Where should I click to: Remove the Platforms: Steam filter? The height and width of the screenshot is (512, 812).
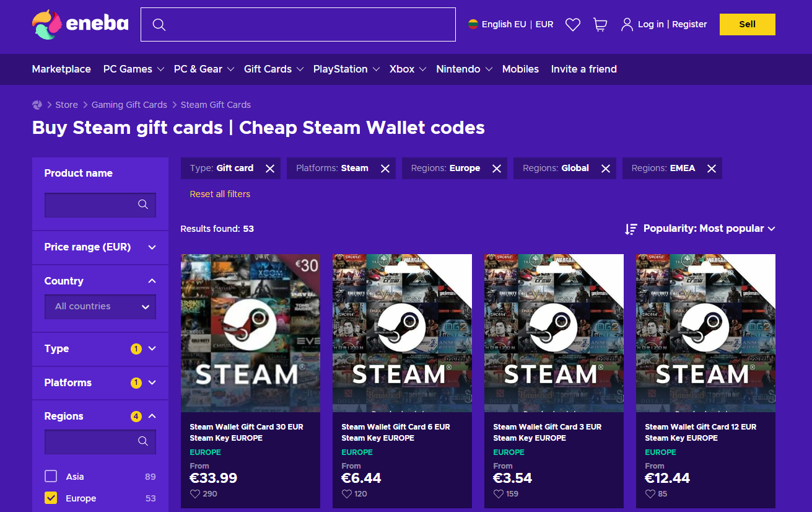pyautogui.click(x=385, y=169)
